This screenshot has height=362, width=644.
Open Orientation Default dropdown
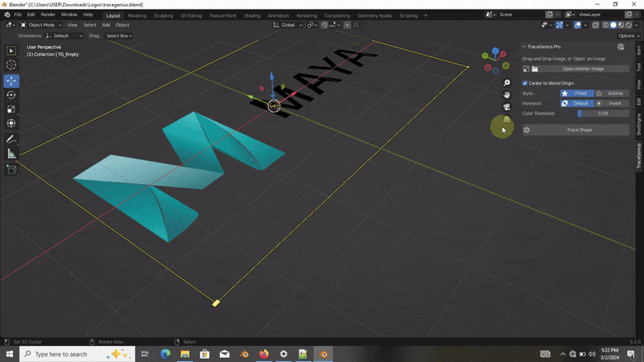point(64,36)
